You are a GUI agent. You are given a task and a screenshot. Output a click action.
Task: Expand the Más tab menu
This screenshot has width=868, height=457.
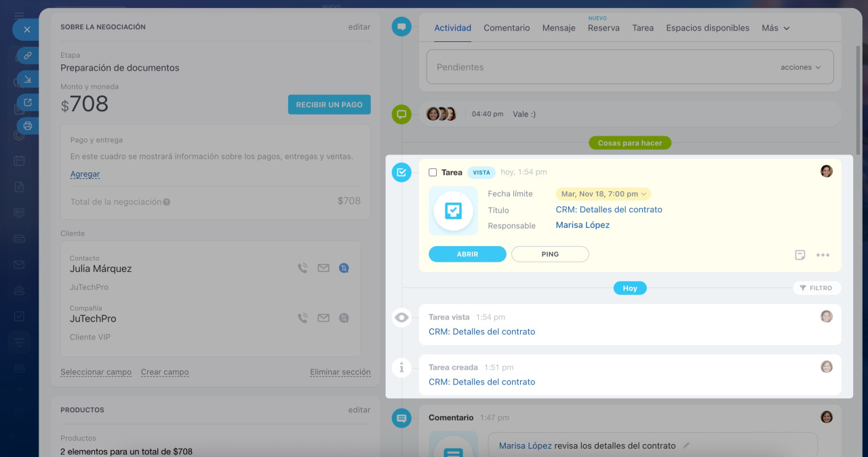pyautogui.click(x=775, y=28)
